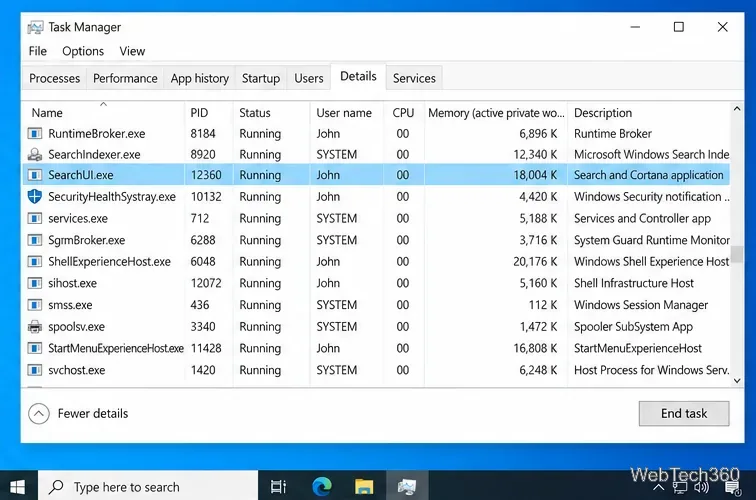This screenshot has height=500, width=756.
Task: Click the Fewer details label
Action: [x=93, y=413]
